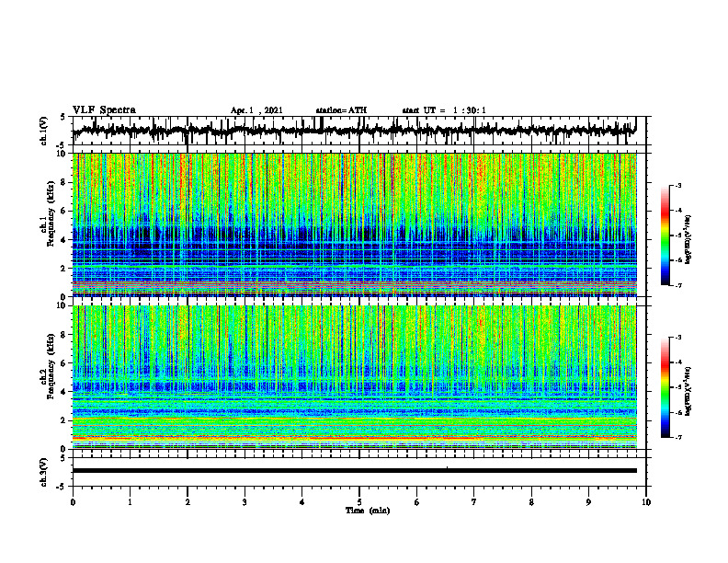The image size is (728, 563).
Task: Click the time axis tick label "3"
Action: [245, 502]
